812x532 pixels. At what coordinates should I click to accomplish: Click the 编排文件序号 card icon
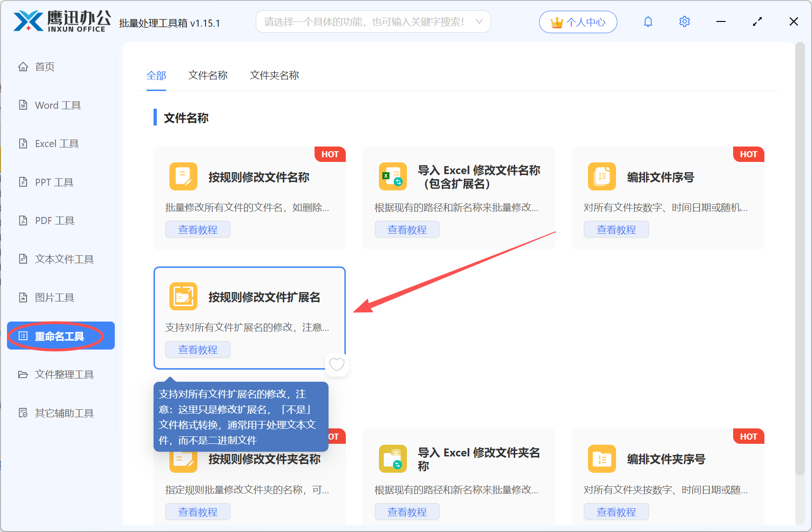coord(602,176)
